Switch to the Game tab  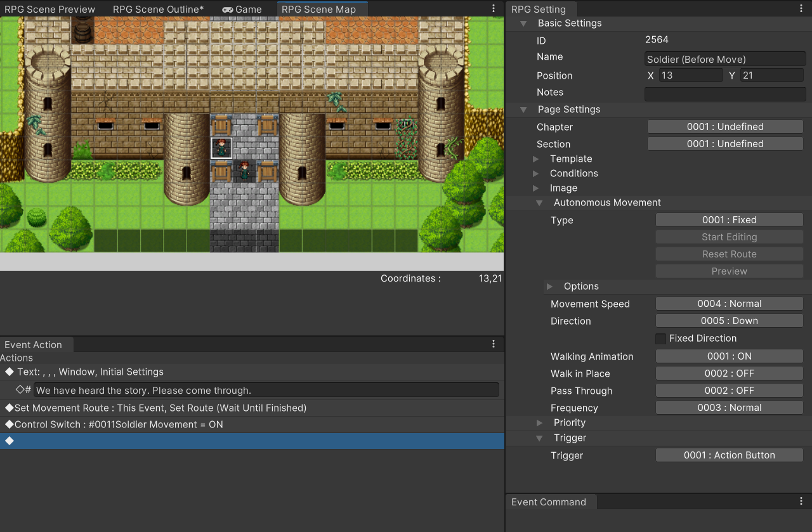(x=242, y=9)
